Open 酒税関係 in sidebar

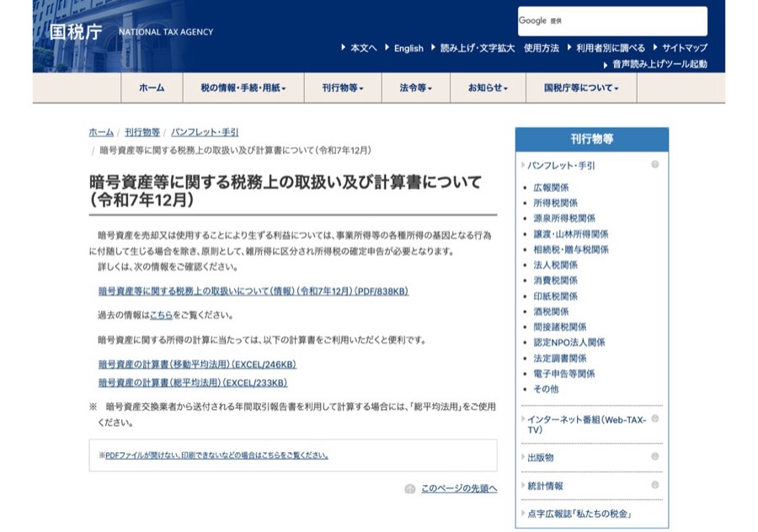point(551,311)
